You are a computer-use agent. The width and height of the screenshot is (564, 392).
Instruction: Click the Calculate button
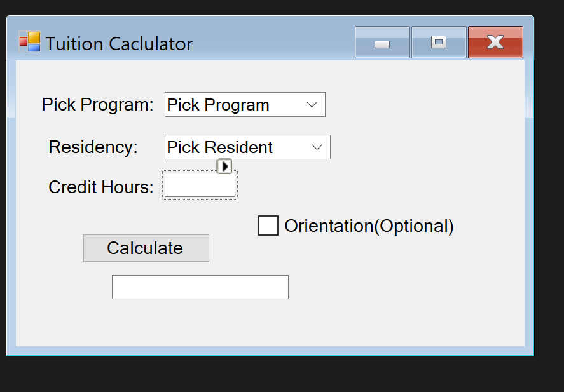tap(146, 248)
